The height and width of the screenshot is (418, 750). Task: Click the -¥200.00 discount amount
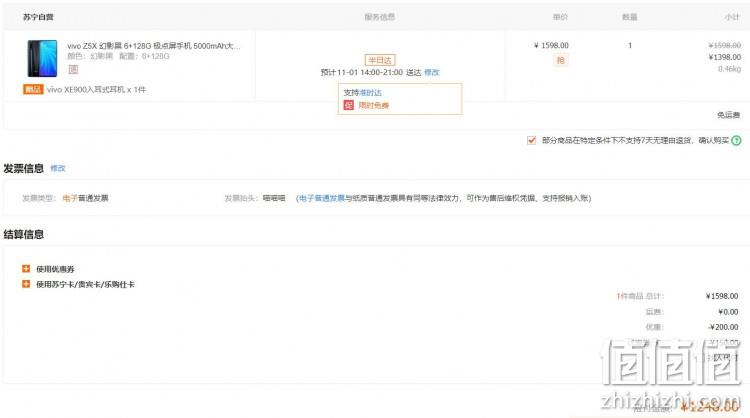pos(723,327)
